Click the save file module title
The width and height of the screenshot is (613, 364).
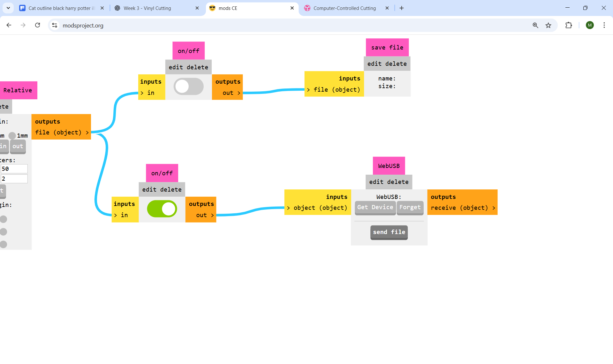(387, 48)
